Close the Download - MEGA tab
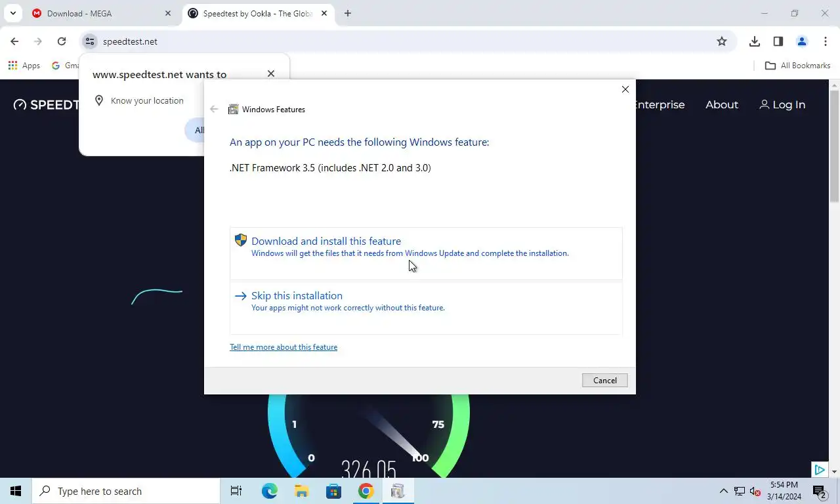Image resolution: width=840 pixels, height=504 pixels. tap(167, 13)
